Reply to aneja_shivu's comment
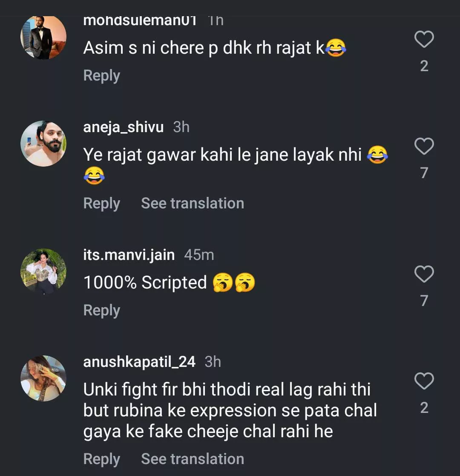 (x=101, y=203)
